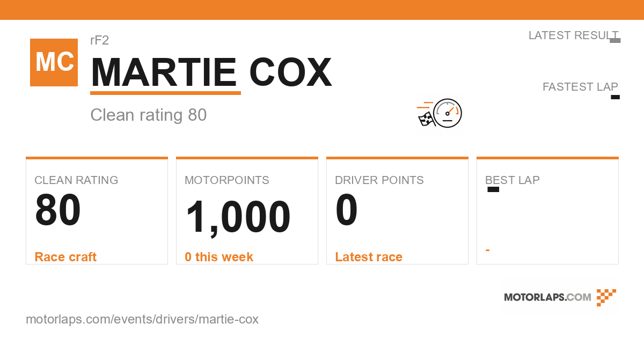Click the Race craft link

point(65,257)
